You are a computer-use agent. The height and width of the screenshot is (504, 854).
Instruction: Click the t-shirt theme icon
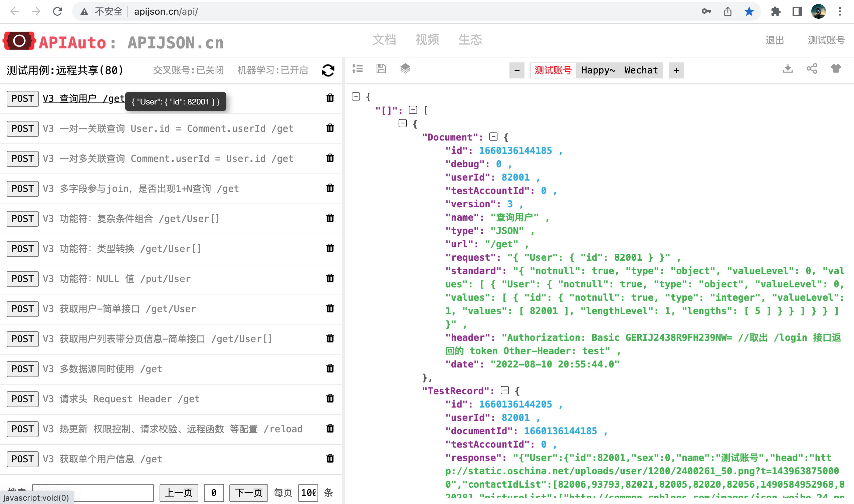pyautogui.click(x=835, y=69)
